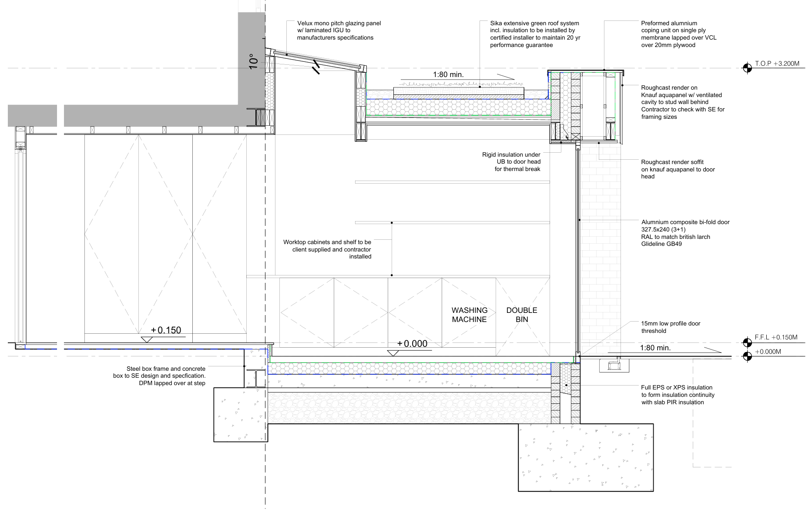Expand the Sika green roof system annotation

coord(534,34)
